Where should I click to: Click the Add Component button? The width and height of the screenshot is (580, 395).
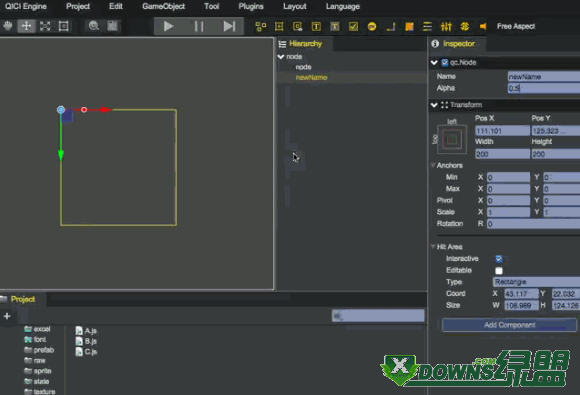point(509,325)
